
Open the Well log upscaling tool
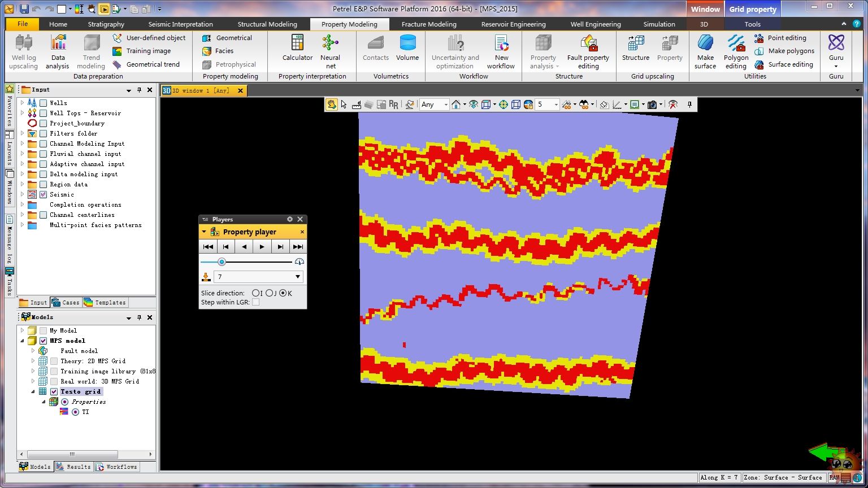coord(24,52)
